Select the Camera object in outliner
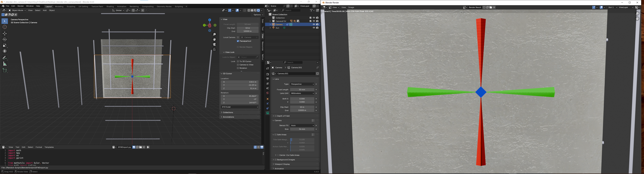Image resolution: width=644 pixels, height=174 pixels. [x=279, y=25]
